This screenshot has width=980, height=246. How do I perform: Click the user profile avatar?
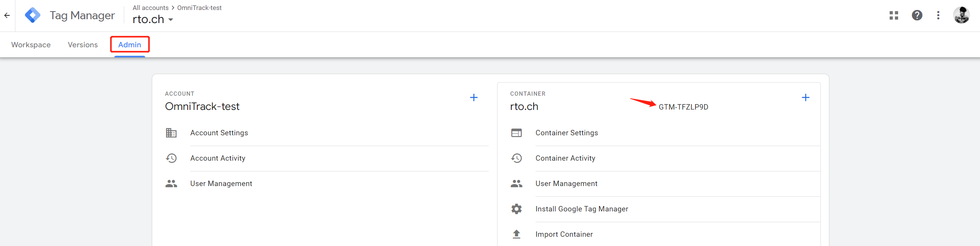click(x=962, y=15)
